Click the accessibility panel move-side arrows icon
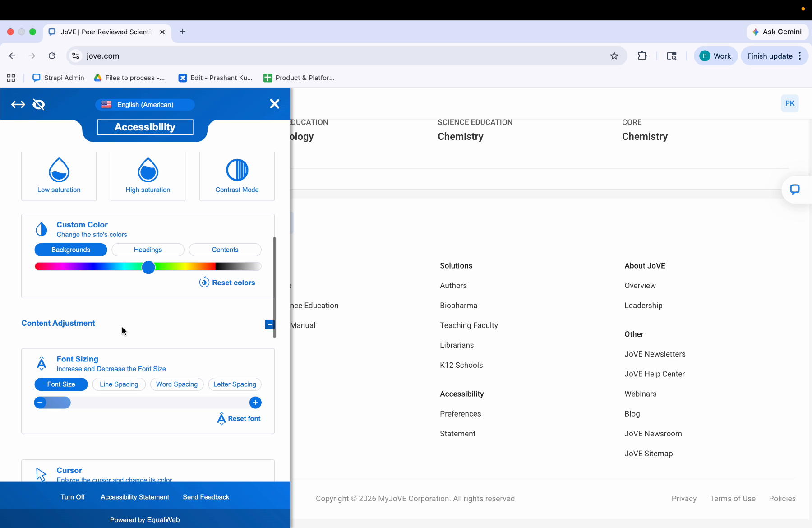Viewport: 812px width, 528px height. (18, 105)
